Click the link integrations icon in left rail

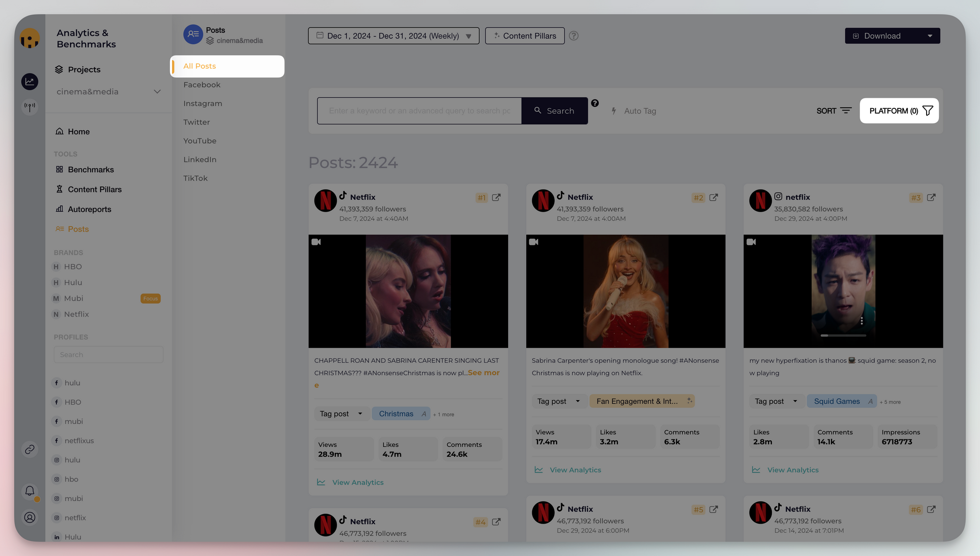pyautogui.click(x=30, y=449)
